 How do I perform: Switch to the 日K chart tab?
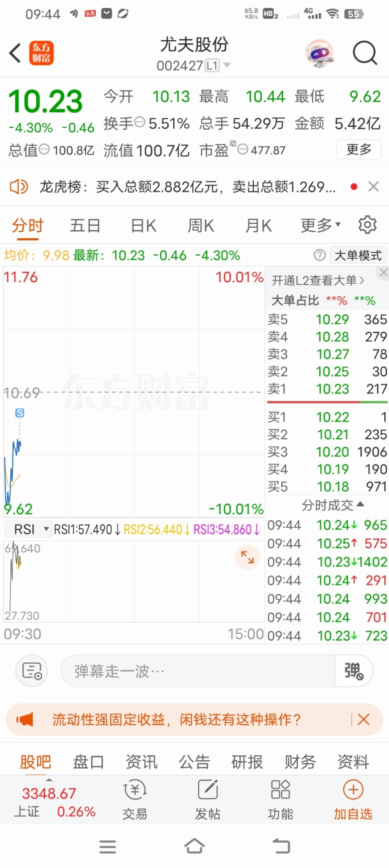click(143, 225)
